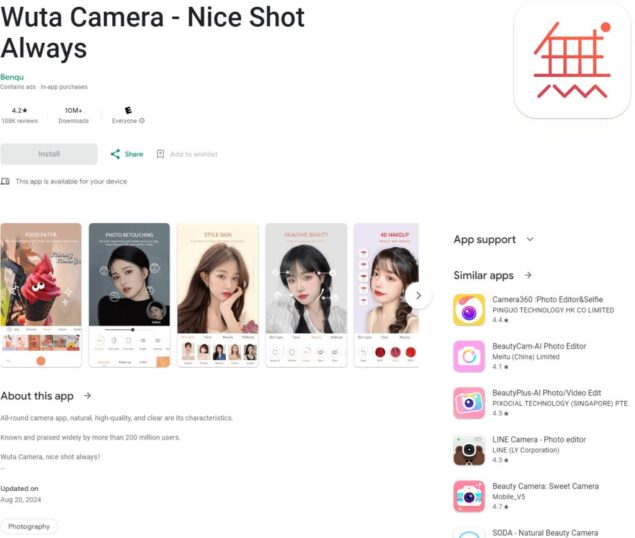
Task: Click 'Mobile_V5' developer text
Action: click(x=509, y=496)
